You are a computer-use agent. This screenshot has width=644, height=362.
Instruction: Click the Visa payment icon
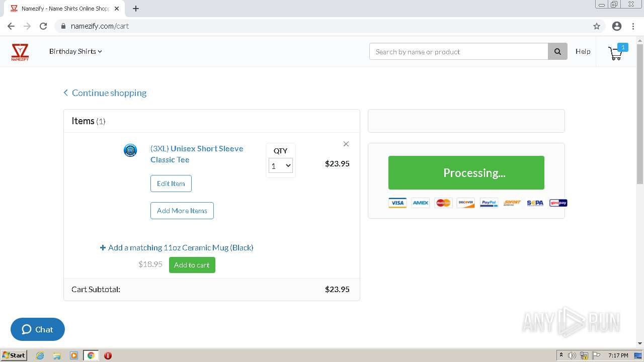397,203
